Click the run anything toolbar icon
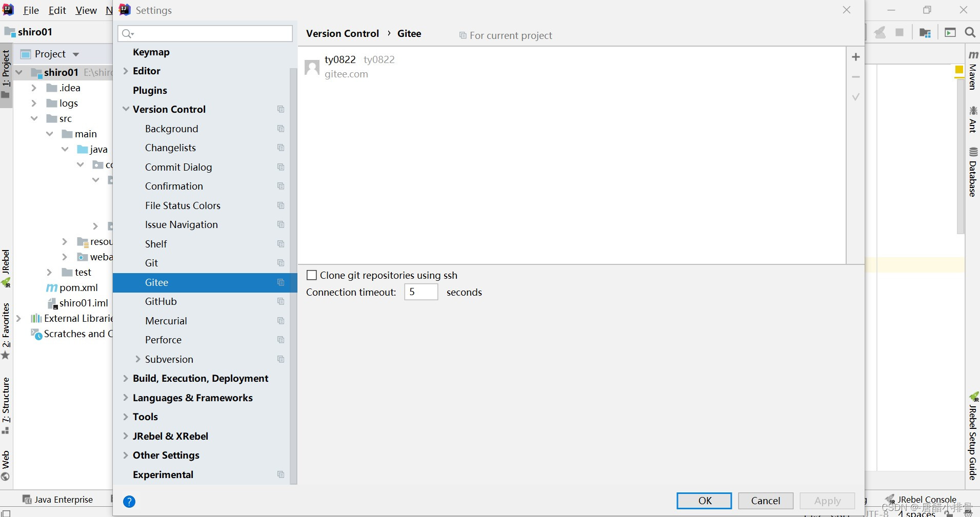 [950, 32]
